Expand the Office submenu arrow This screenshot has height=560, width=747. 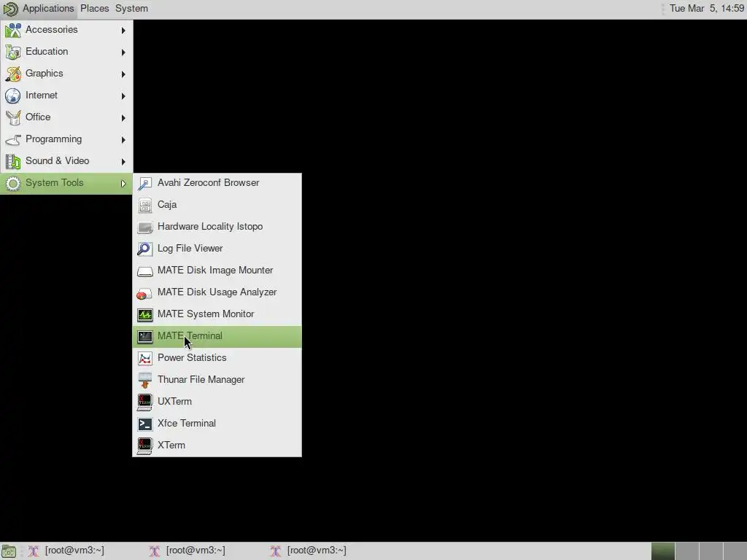coord(123,117)
